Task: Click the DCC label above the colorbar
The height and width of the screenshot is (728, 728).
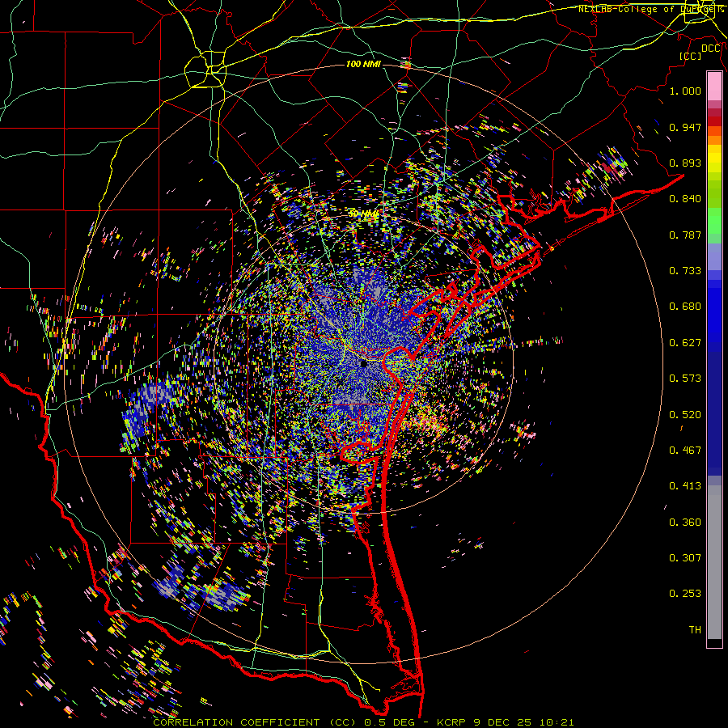Action: [710, 49]
